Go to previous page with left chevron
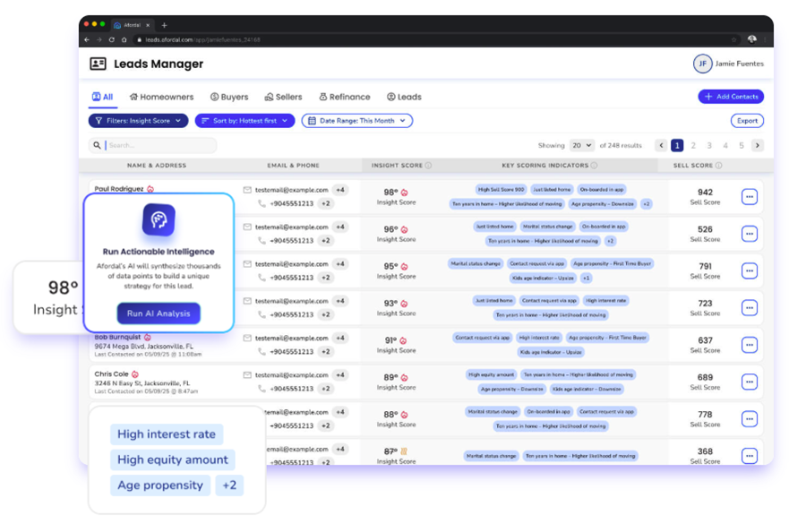Viewport: 806px width, 532px height. coord(661,145)
